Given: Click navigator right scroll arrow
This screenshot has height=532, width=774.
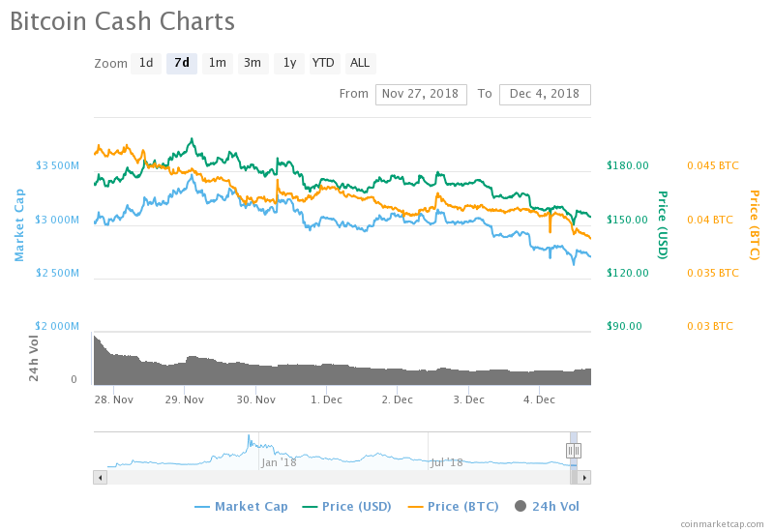Looking at the screenshot, I should tap(584, 477).
